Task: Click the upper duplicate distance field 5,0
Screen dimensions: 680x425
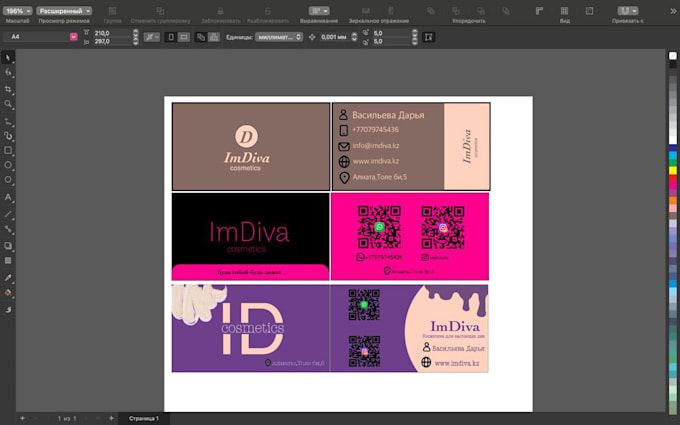Action: coord(391,33)
